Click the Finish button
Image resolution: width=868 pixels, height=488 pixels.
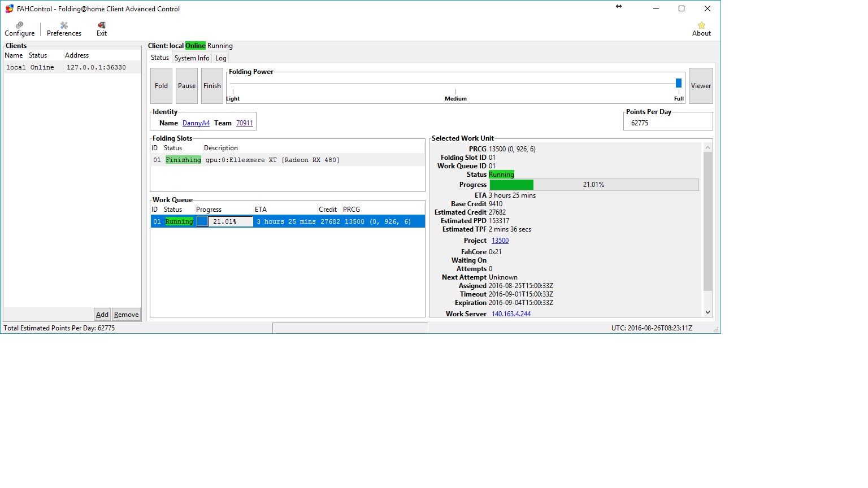pyautogui.click(x=212, y=86)
